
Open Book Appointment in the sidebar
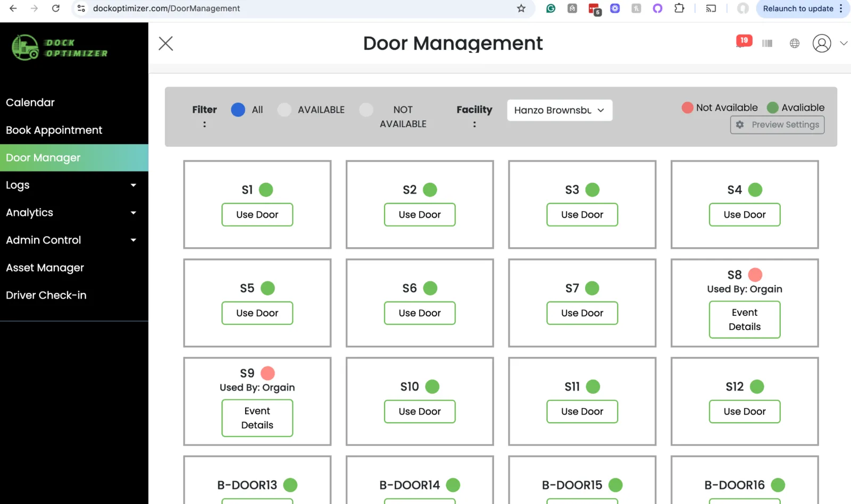click(54, 130)
